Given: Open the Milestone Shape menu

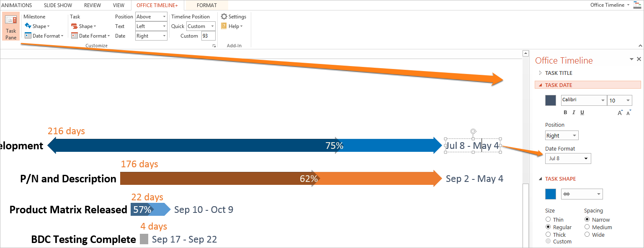Looking at the screenshot, I should click(x=37, y=26).
